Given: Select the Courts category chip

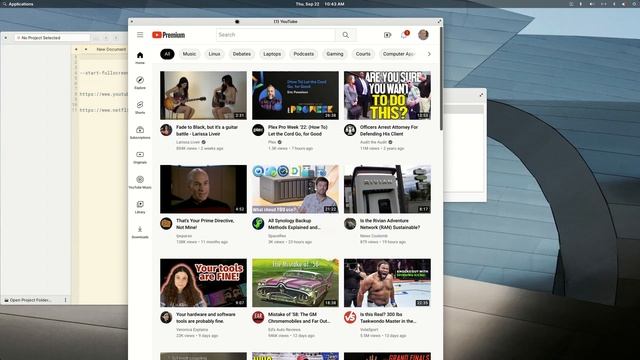Looking at the screenshot, I should click(x=363, y=54).
